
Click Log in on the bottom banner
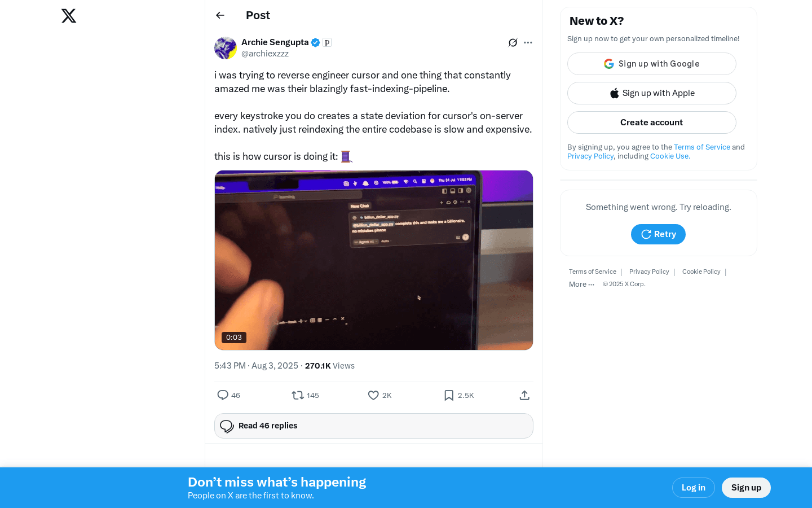pyautogui.click(x=694, y=488)
